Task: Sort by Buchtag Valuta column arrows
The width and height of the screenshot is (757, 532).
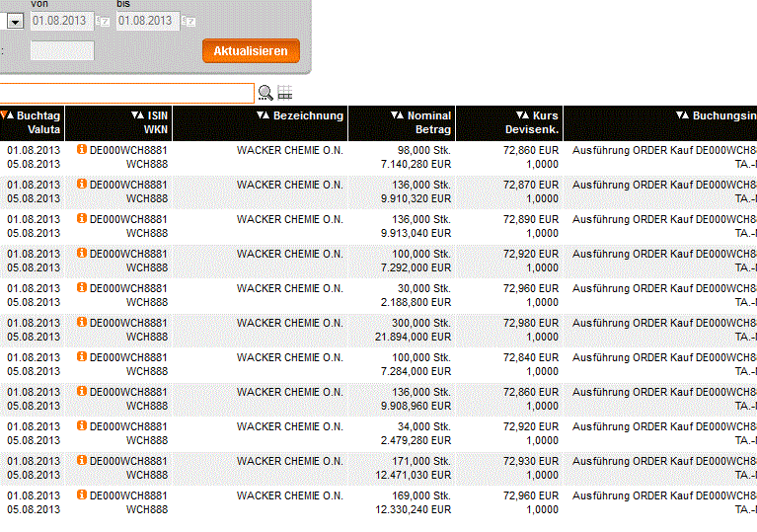Action: tap(7, 114)
